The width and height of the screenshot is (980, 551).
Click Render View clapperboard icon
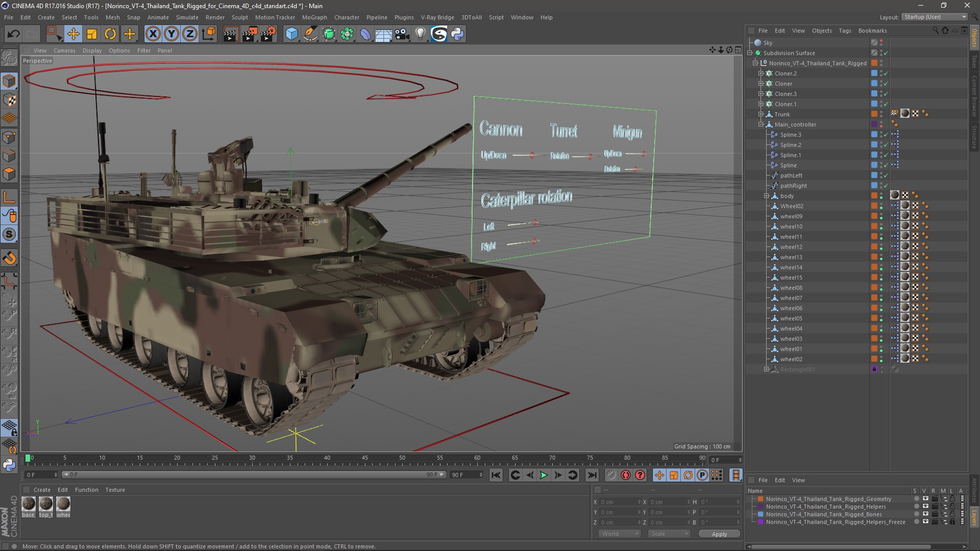231,34
